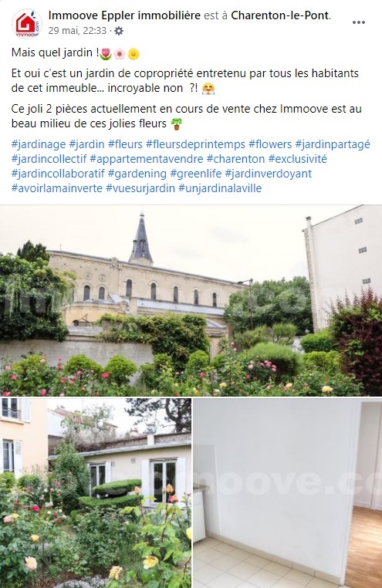Open the church and garden photo
This screenshot has width=382, height=588.
coord(191,300)
